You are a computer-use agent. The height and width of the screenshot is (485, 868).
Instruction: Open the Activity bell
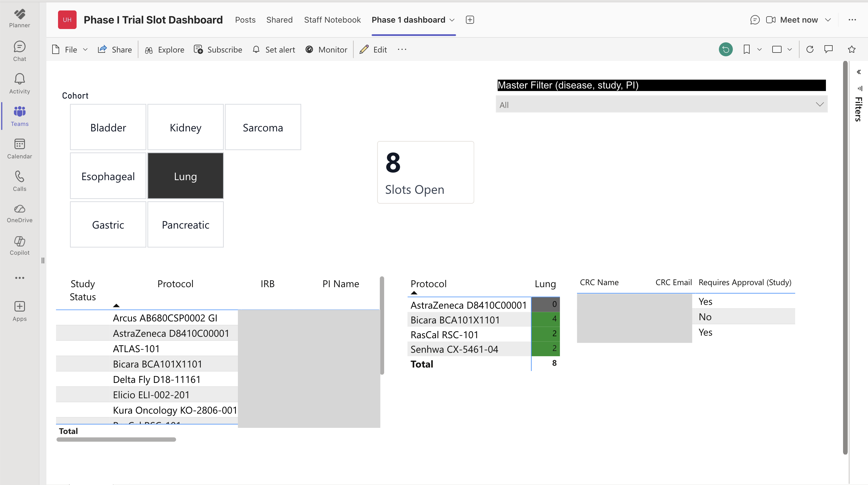click(x=19, y=84)
